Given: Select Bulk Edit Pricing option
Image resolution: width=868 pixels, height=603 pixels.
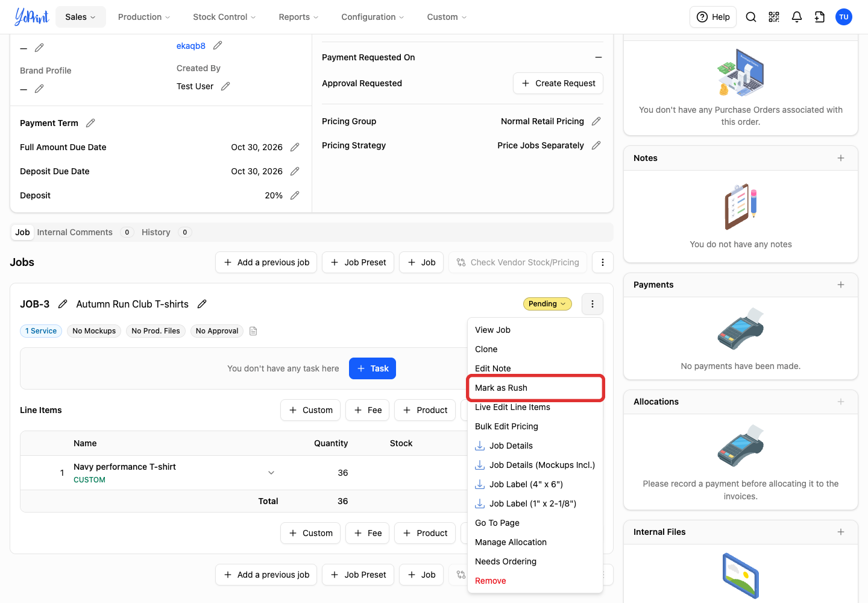Looking at the screenshot, I should pos(535,426).
